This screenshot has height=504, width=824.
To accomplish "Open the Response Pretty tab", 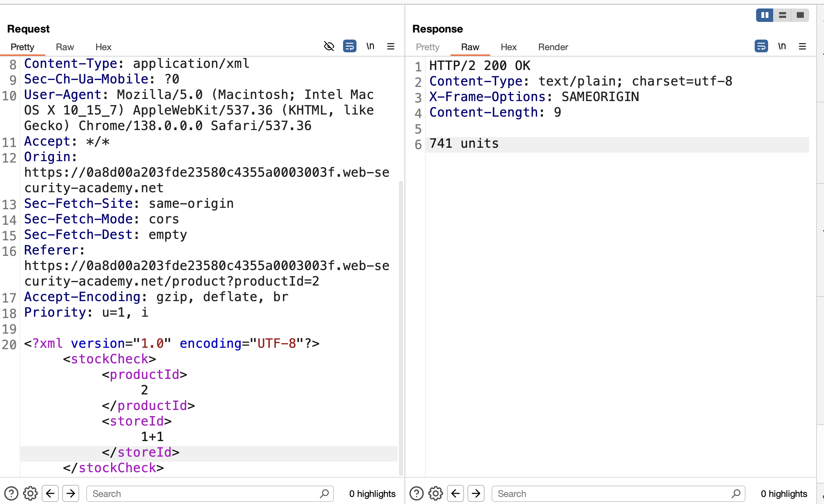I will point(428,47).
